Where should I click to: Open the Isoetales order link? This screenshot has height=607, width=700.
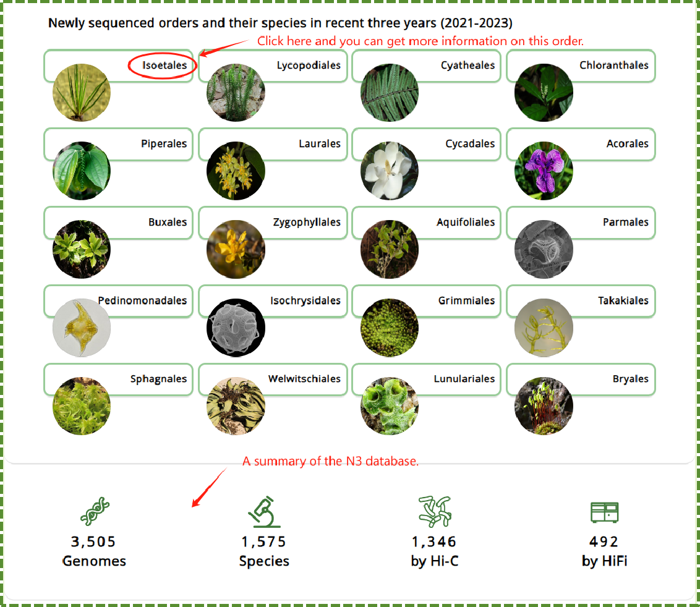click(x=164, y=66)
